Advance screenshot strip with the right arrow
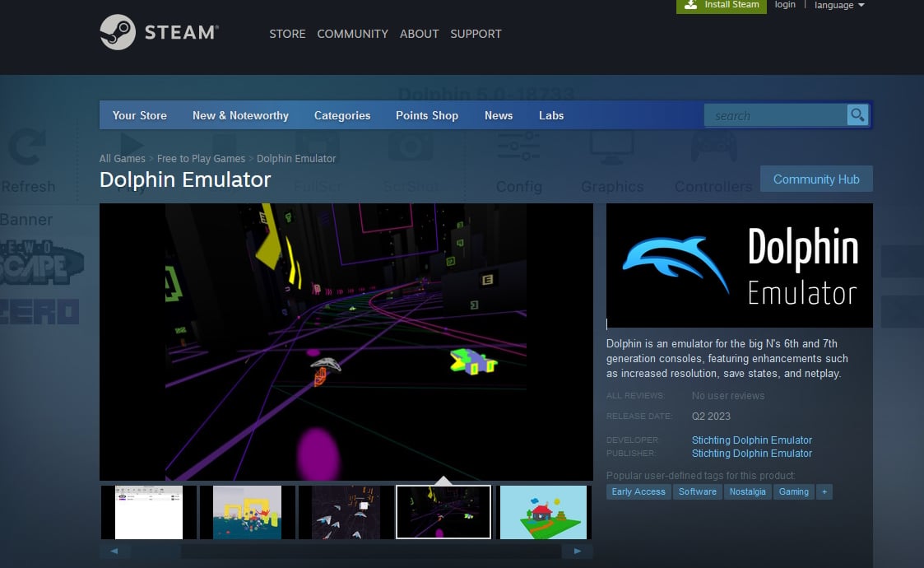Viewport: 924px width, 568px height. [578, 551]
